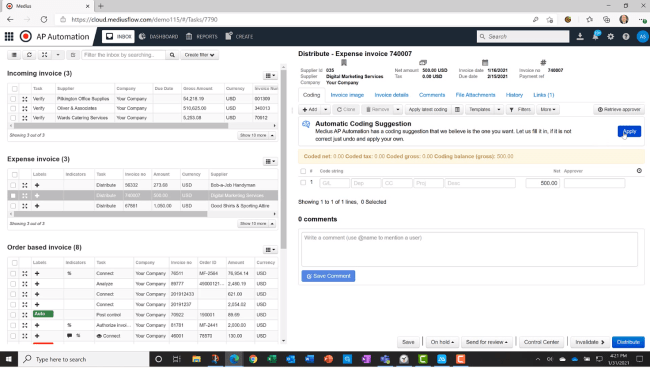The width and height of the screenshot is (650, 368).
Task: Click Save Comment button
Action: (328, 276)
